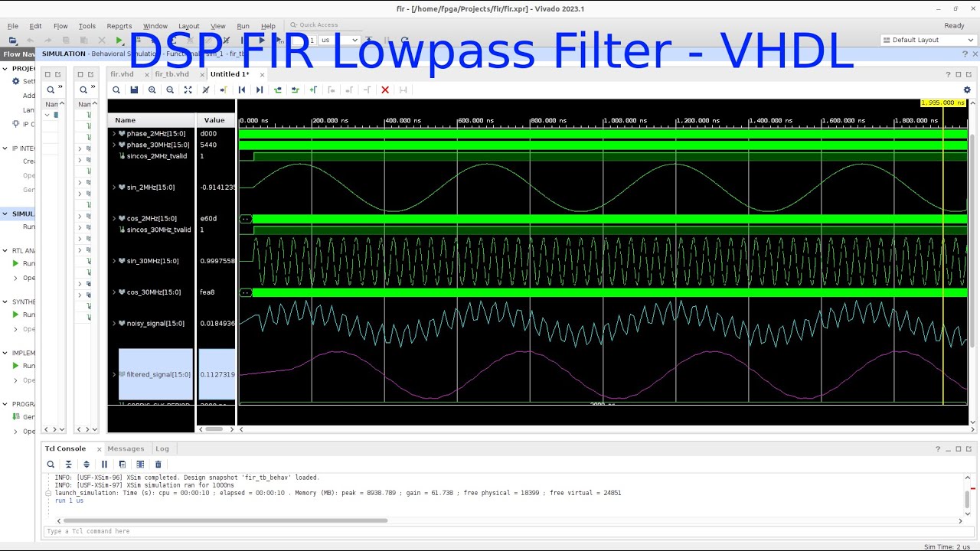Zoom out of the waveform
The width and height of the screenshot is (980, 551).
(x=170, y=90)
